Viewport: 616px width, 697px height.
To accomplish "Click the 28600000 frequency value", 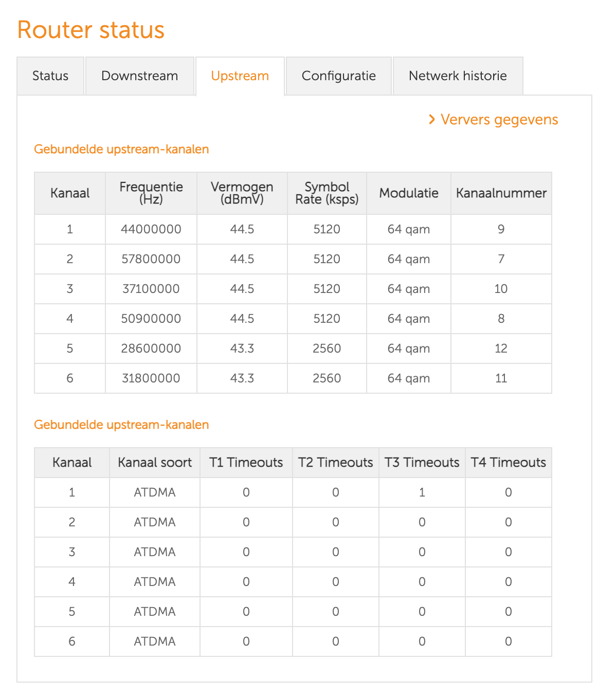I will (151, 348).
